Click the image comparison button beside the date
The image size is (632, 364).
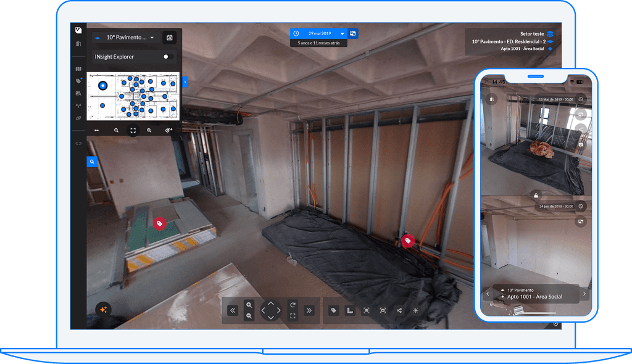pyautogui.click(x=353, y=33)
